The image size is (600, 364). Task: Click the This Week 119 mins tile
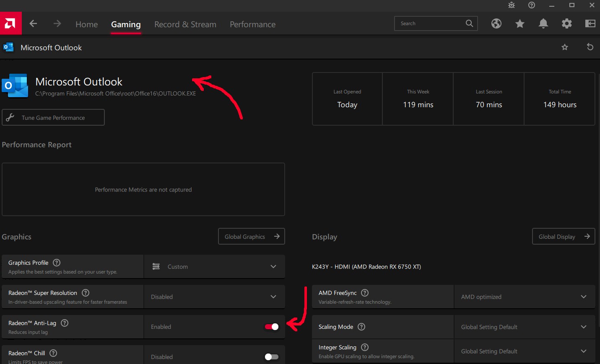coord(418,99)
